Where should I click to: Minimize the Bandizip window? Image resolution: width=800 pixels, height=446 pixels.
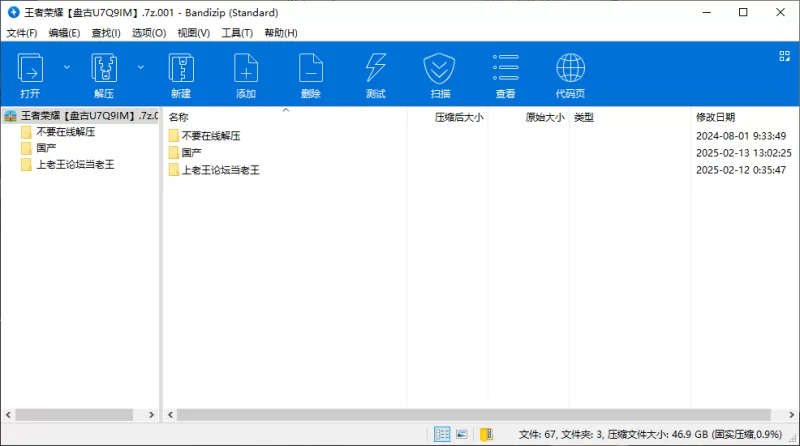pyautogui.click(x=707, y=12)
